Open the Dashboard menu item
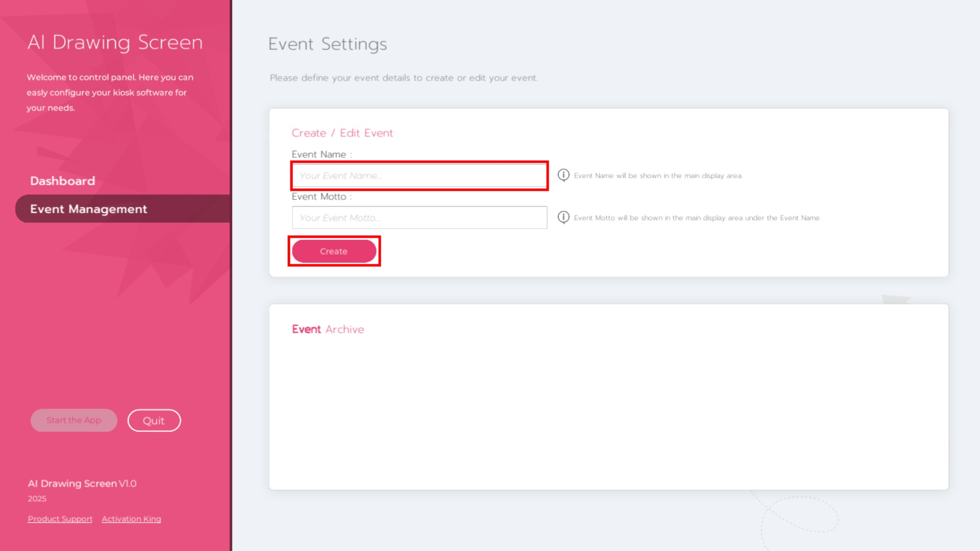This screenshot has height=551, width=980. click(x=62, y=181)
